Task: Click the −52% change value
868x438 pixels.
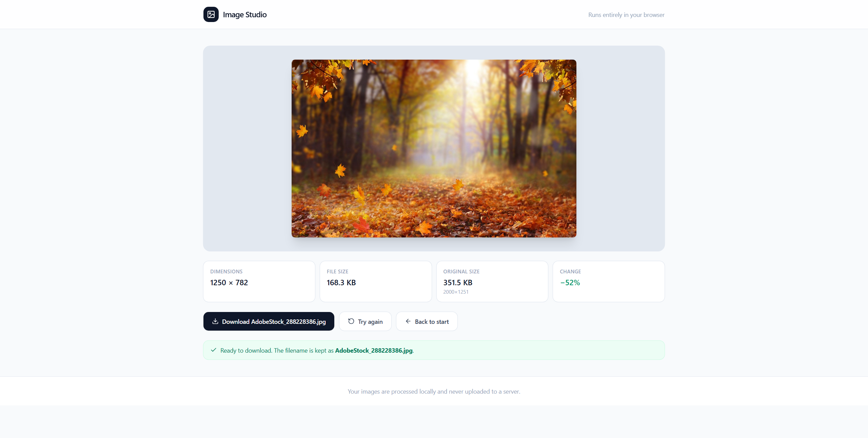Action: point(570,283)
